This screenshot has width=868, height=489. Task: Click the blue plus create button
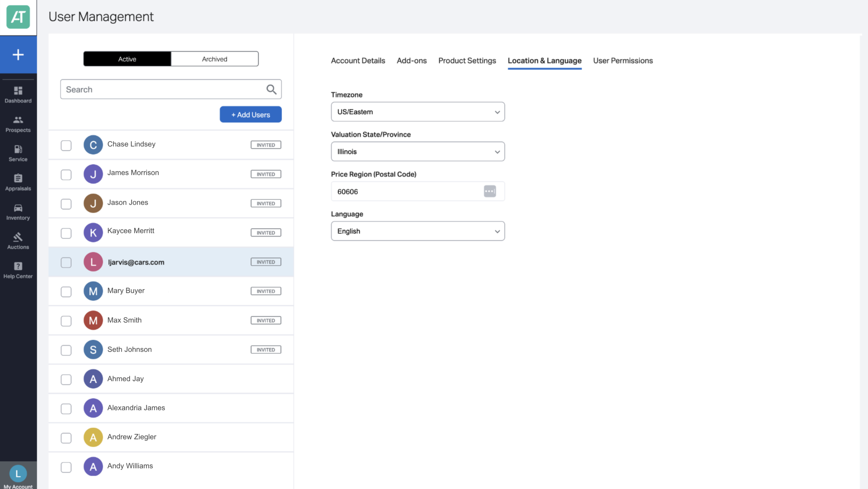(x=18, y=54)
